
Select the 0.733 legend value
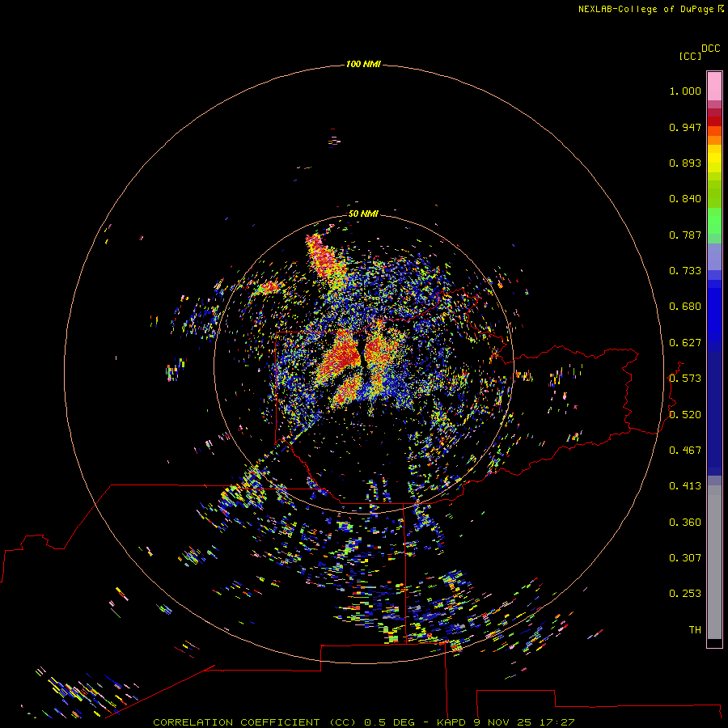click(x=685, y=271)
